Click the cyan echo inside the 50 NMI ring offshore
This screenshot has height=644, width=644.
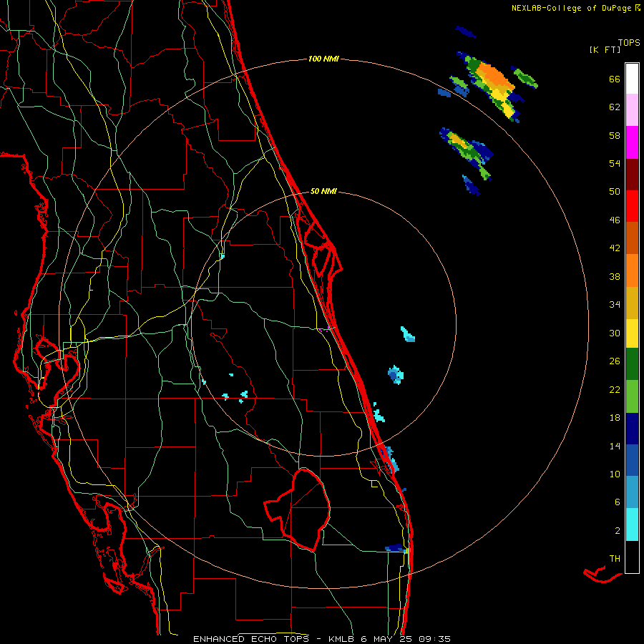(x=408, y=334)
